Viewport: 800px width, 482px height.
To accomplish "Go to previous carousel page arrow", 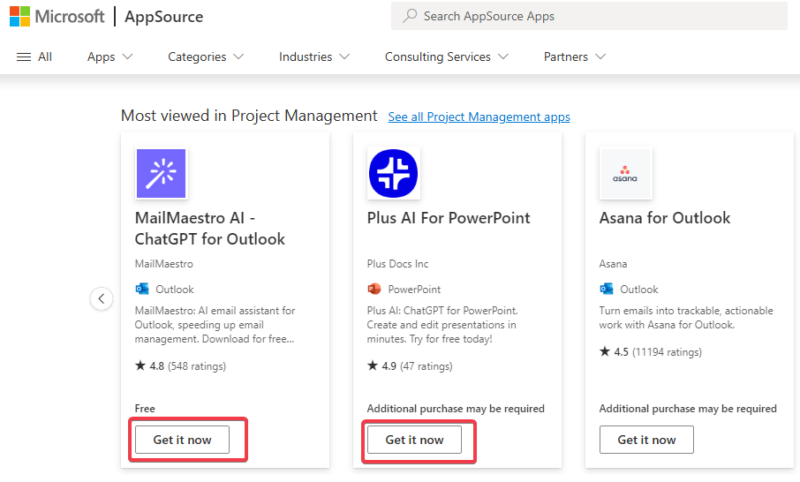I will coord(102,299).
